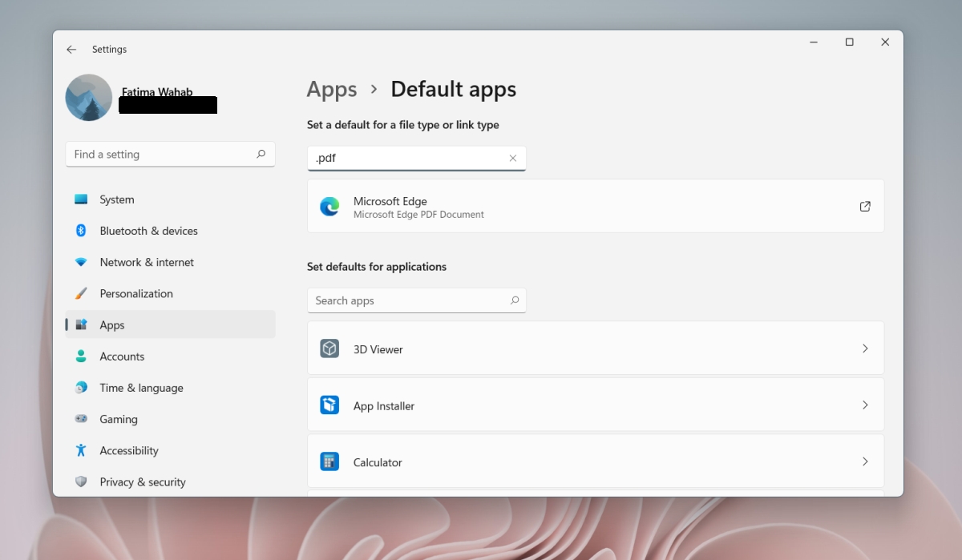The height and width of the screenshot is (560, 962).
Task: Click the Bluetooth icon
Action: click(81, 231)
